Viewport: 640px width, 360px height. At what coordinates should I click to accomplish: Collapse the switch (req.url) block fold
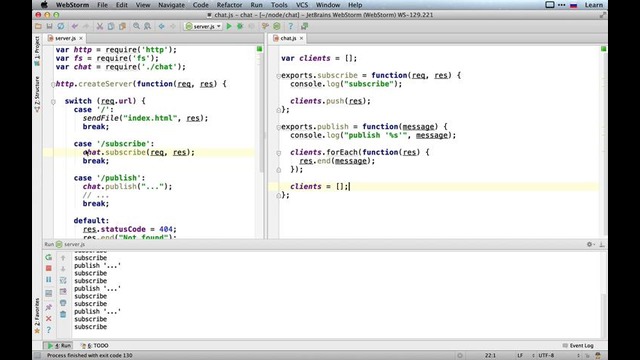pos(53,101)
